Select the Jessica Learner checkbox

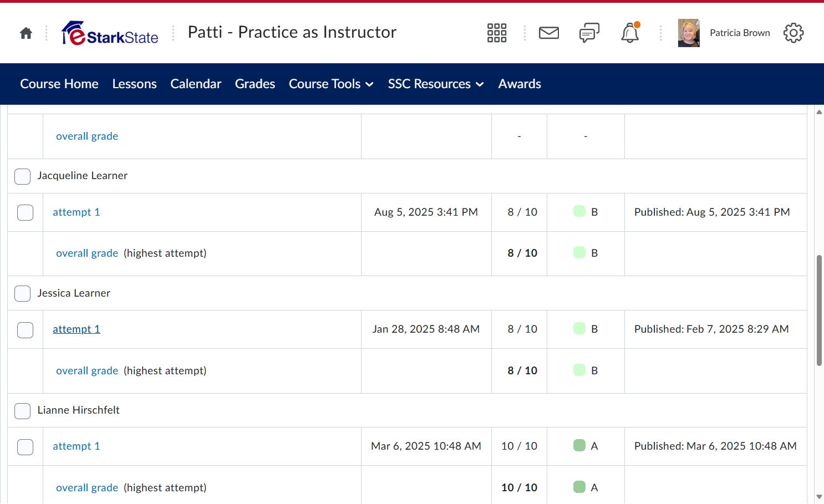click(x=23, y=293)
